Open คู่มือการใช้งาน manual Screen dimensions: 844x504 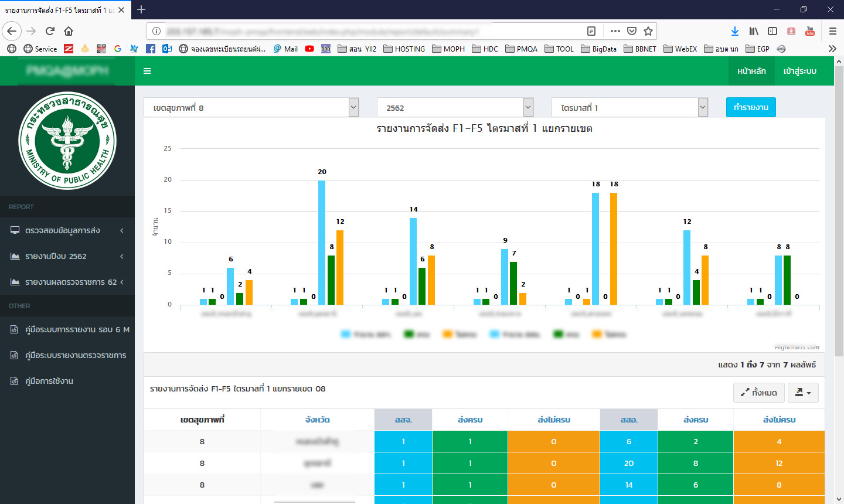pyautogui.click(x=67, y=381)
